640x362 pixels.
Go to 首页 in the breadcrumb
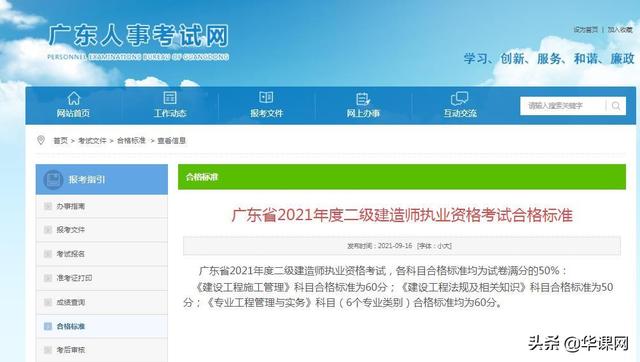tap(60, 140)
